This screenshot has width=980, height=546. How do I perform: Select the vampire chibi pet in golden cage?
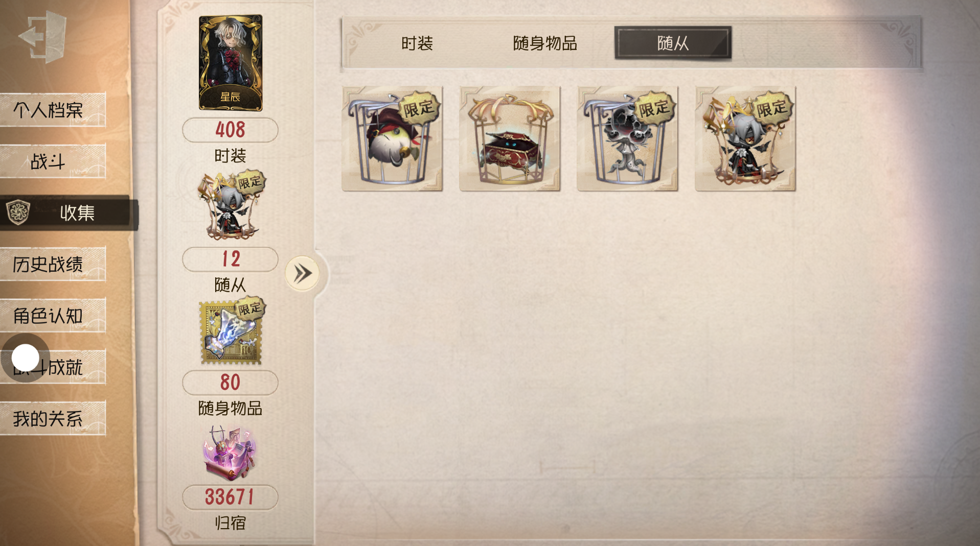click(x=745, y=138)
